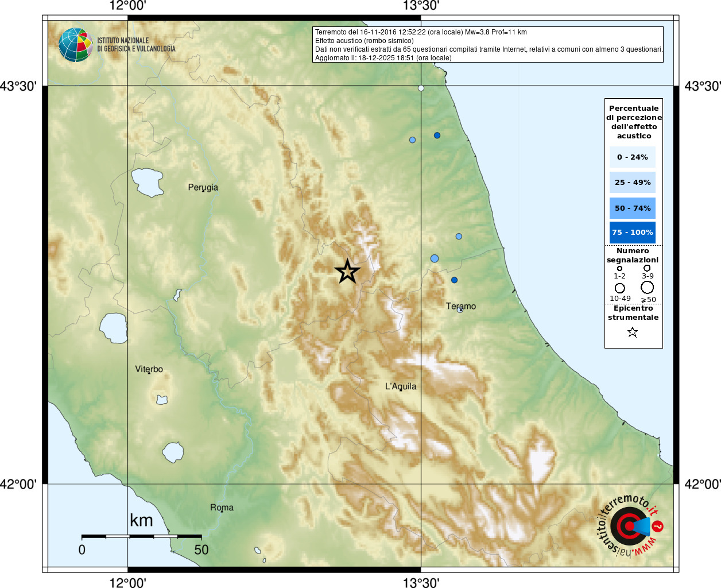This screenshot has height=588, width=721.
Task: Click the epicenter star in the legend
Action: tap(633, 332)
